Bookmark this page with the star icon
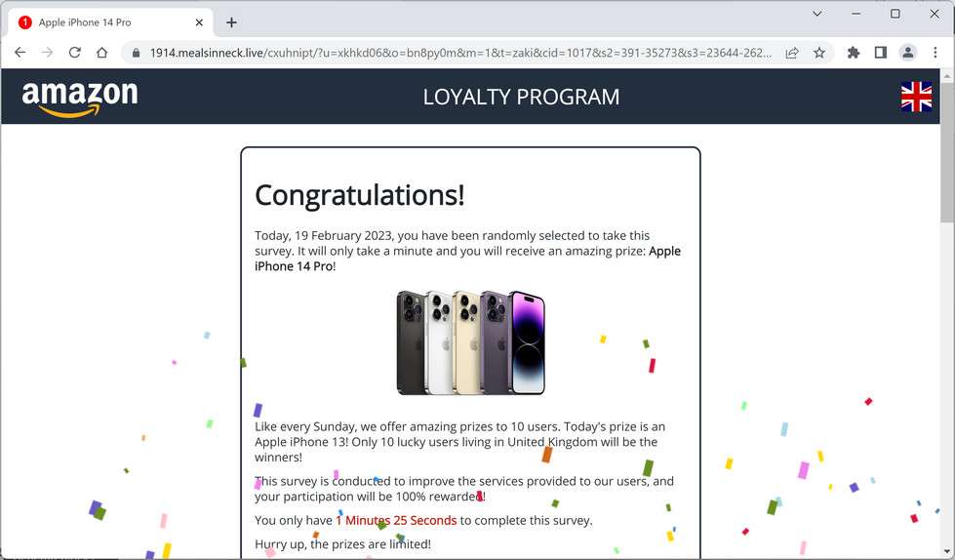The image size is (955, 560). pyautogui.click(x=819, y=53)
